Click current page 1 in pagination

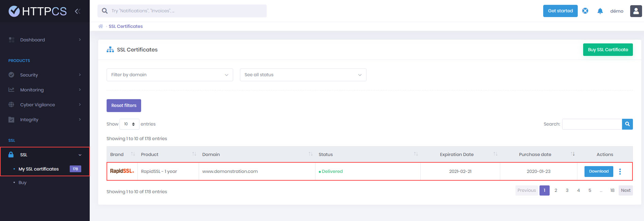pos(545,190)
